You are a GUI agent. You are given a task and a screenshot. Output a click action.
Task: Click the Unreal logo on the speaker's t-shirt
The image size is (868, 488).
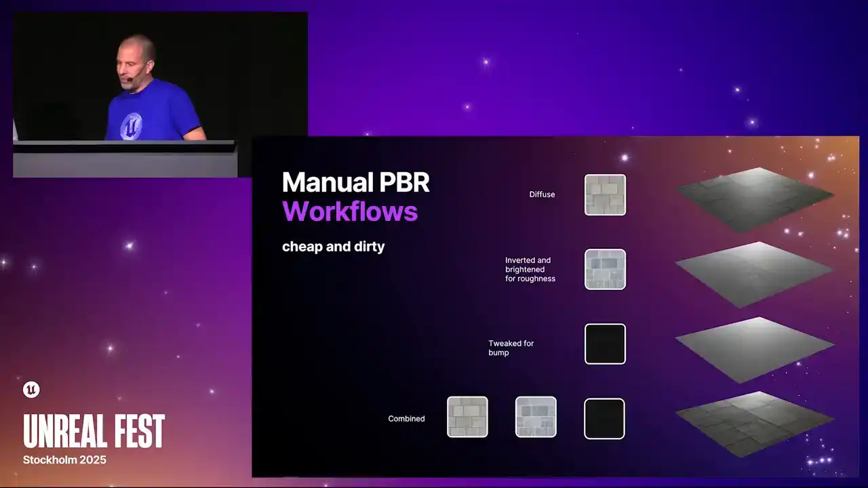point(131,126)
